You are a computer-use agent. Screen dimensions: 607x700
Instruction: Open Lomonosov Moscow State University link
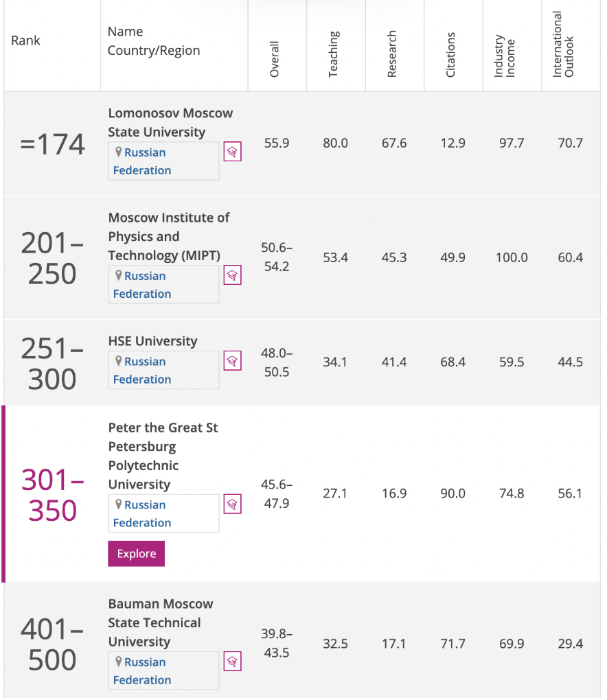(x=170, y=122)
